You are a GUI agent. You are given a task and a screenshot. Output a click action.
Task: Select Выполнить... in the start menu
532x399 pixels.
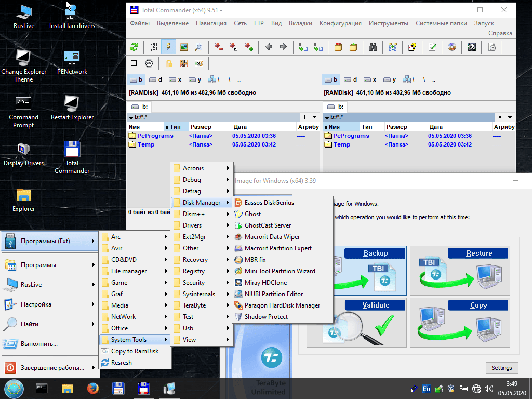pyautogui.click(x=49, y=344)
